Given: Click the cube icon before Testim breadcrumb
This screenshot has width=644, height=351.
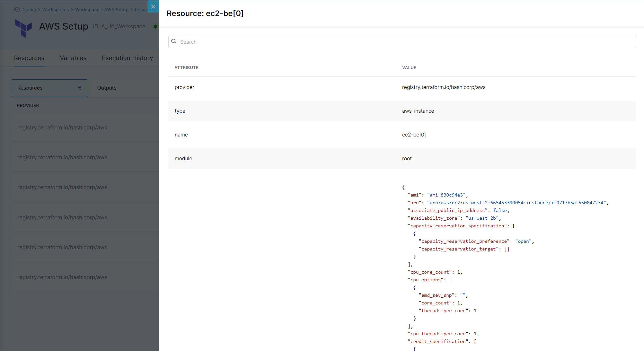Looking at the screenshot, I should [x=17, y=10].
